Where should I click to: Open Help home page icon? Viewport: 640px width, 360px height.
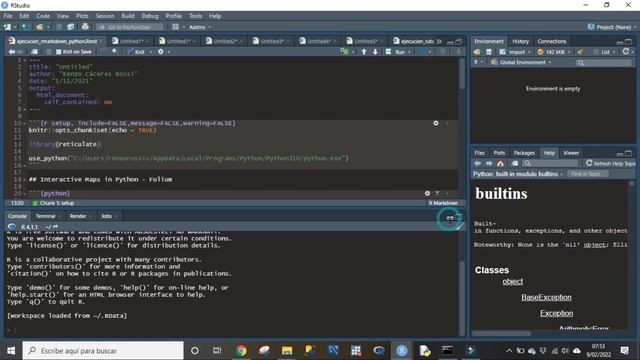pyautogui.click(x=500, y=163)
